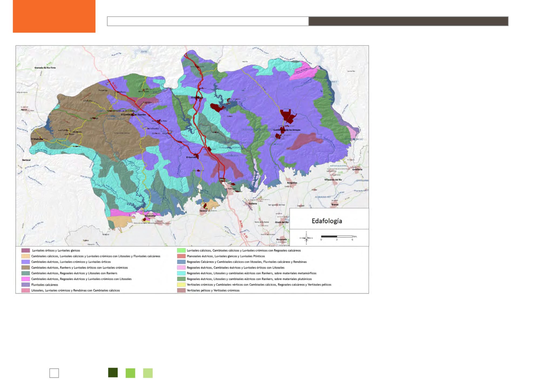Click cyan swatch for Regosoles sobre materiales metamórficos
Image resolution: width=556 pixels, height=392 pixels.
click(x=181, y=273)
